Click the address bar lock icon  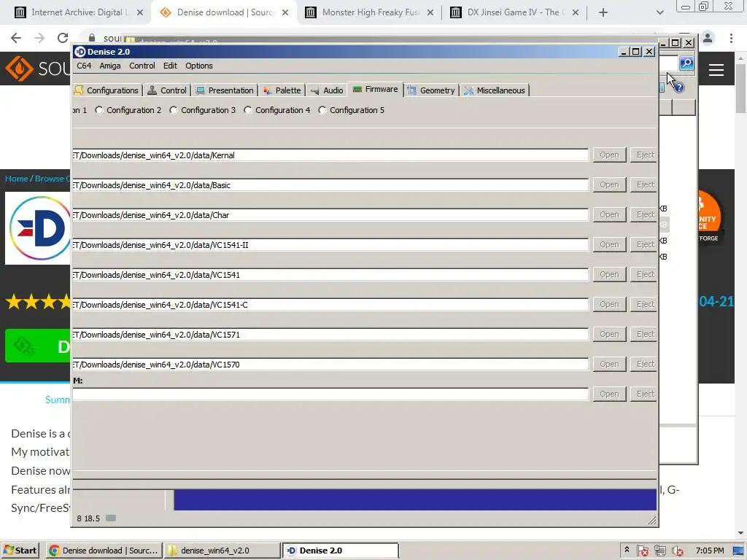pyautogui.click(x=92, y=38)
